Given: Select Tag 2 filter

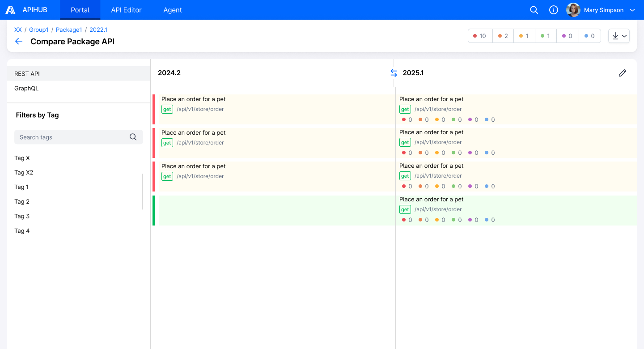Looking at the screenshot, I should pos(22,201).
